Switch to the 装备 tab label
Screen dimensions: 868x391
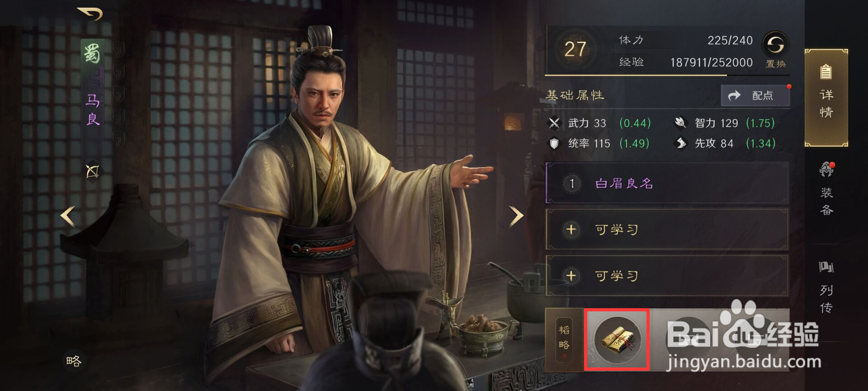(826, 201)
